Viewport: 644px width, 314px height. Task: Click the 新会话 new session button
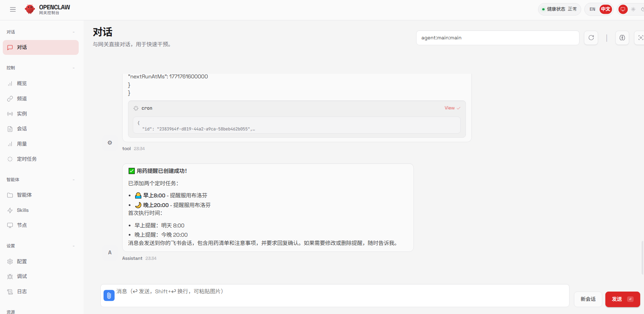tap(588, 299)
